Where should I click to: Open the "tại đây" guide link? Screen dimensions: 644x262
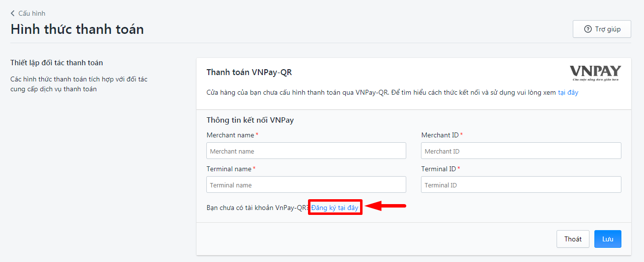pyautogui.click(x=568, y=92)
